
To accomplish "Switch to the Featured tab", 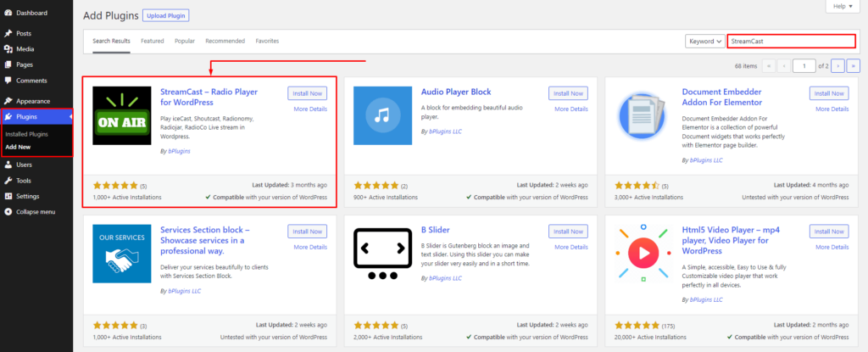I will (153, 41).
